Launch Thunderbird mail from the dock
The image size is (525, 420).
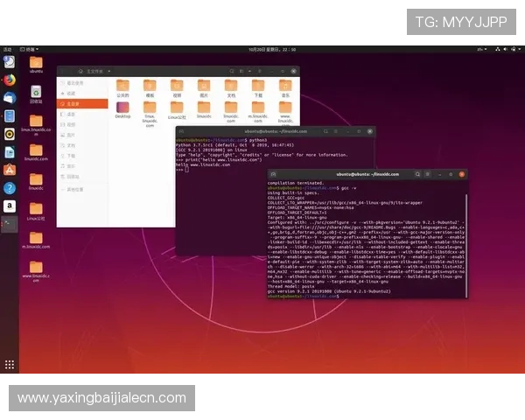click(10, 97)
